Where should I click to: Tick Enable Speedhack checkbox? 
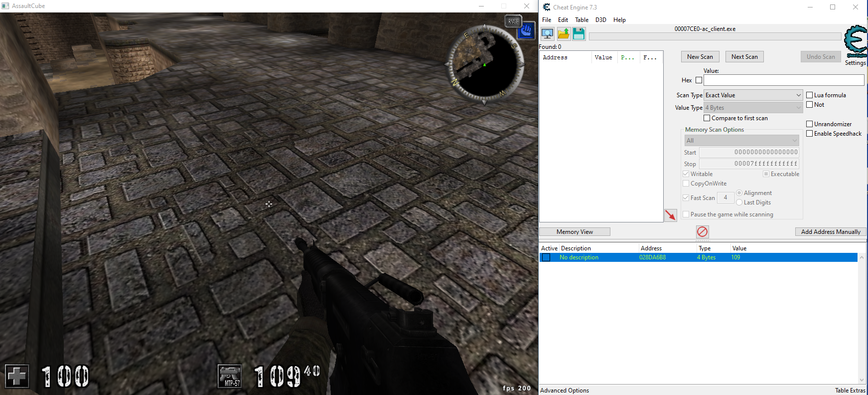pos(810,134)
